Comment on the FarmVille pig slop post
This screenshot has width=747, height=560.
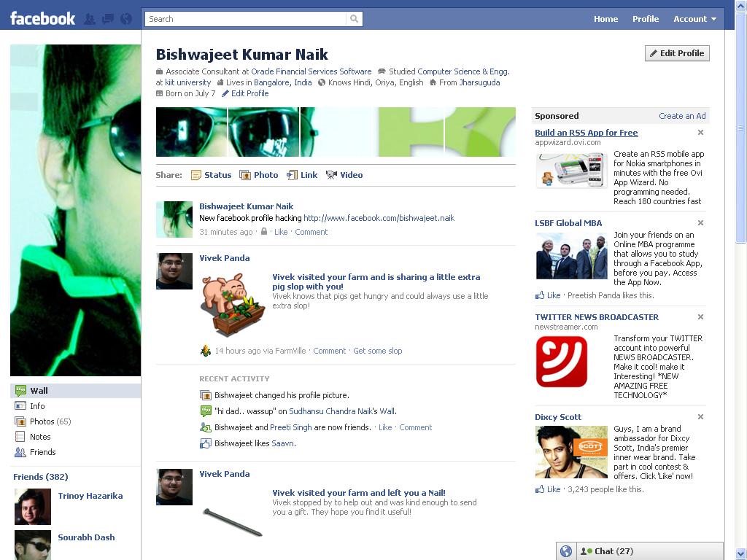tap(329, 351)
